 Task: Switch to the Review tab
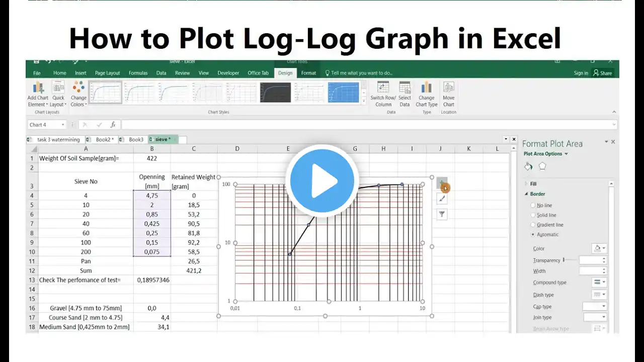click(183, 73)
